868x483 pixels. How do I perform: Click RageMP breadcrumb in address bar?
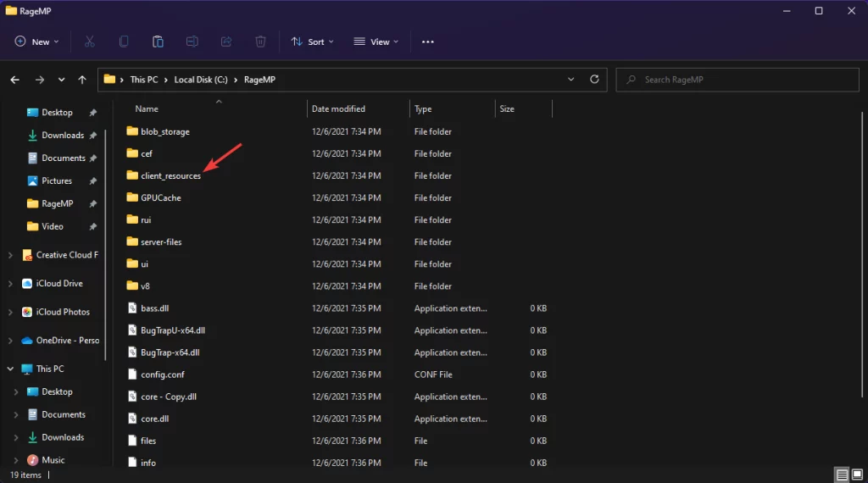[x=259, y=80]
